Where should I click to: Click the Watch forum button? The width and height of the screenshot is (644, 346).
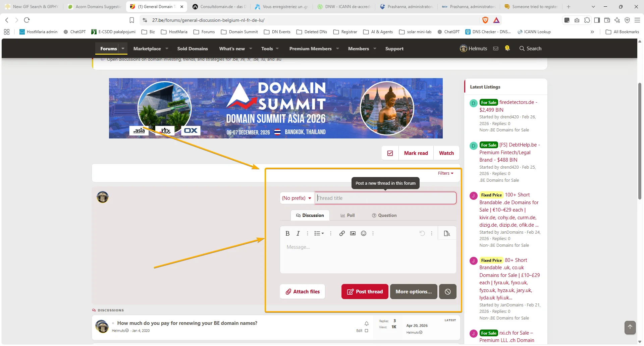point(446,153)
